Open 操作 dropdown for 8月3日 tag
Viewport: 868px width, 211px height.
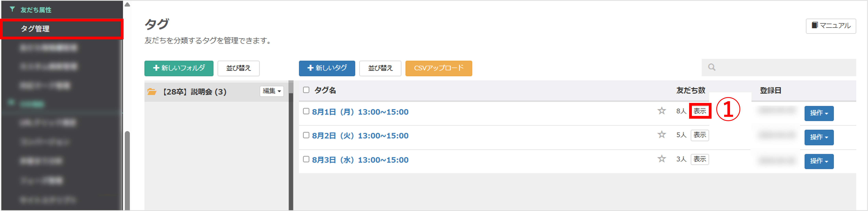(819, 161)
